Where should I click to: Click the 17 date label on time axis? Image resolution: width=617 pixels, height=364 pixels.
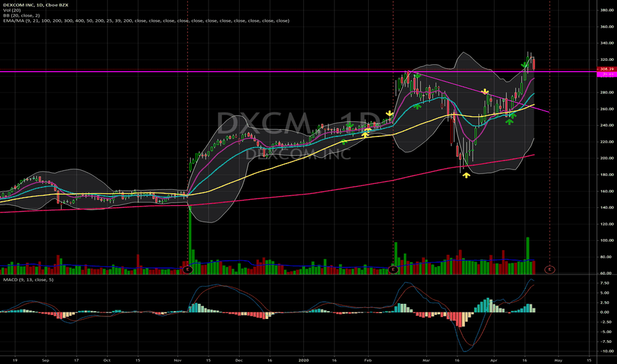pyautogui.click(x=76, y=360)
